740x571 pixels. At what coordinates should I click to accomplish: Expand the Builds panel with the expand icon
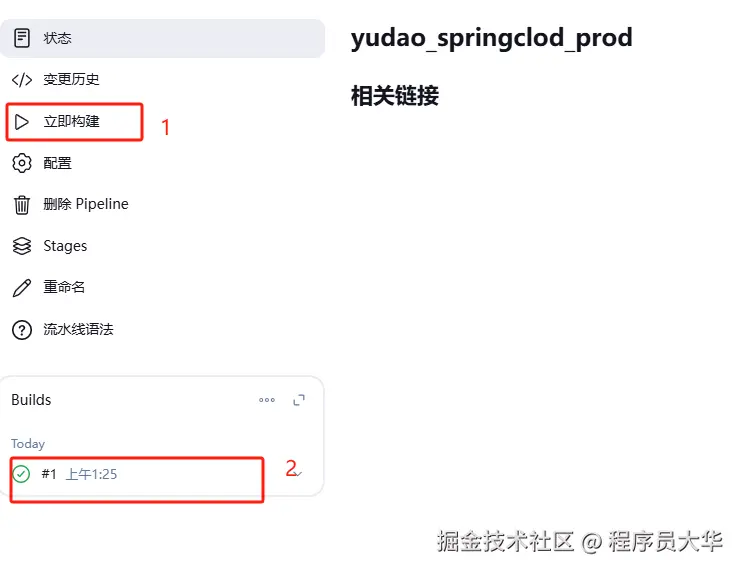299,400
